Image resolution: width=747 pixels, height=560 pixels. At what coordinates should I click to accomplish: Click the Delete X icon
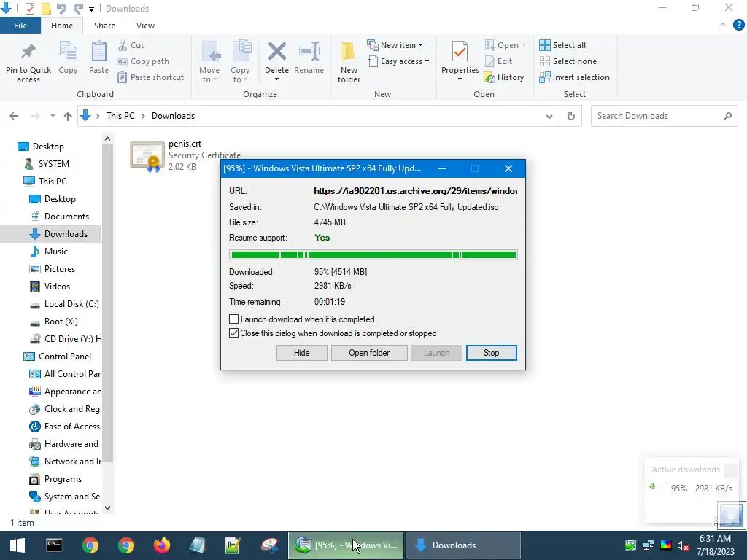point(276,52)
